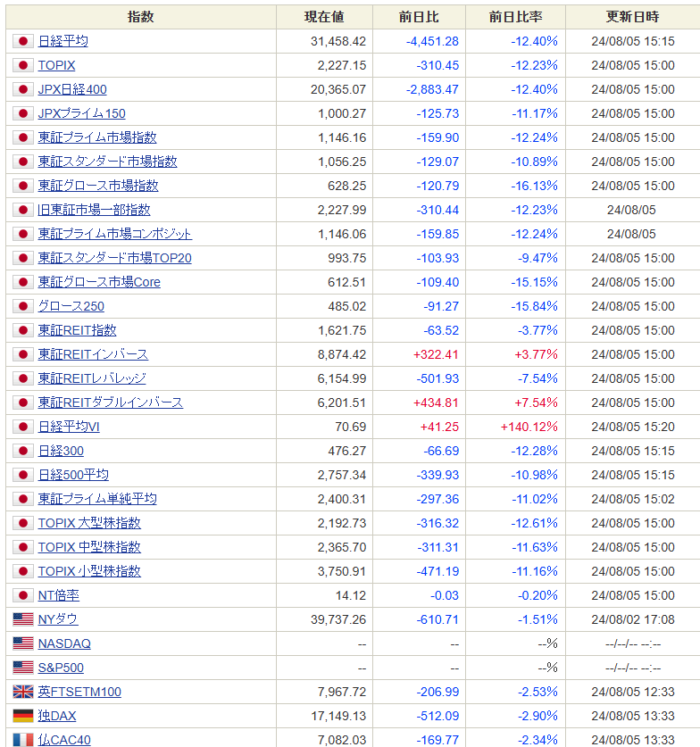This screenshot has height=747, width=700.
Task: Click the German flag beside 独DAX
Action: [x=23, y=716]
